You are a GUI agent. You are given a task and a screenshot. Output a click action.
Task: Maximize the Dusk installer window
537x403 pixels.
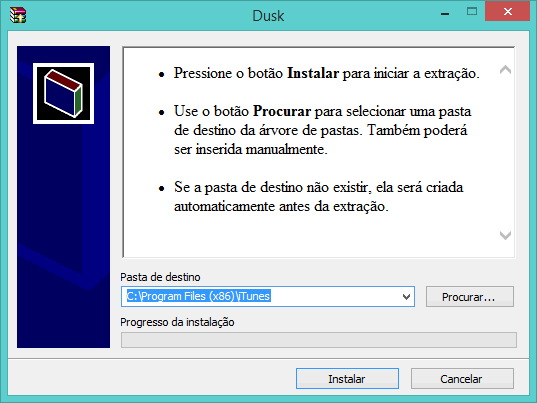click(472, 12)
